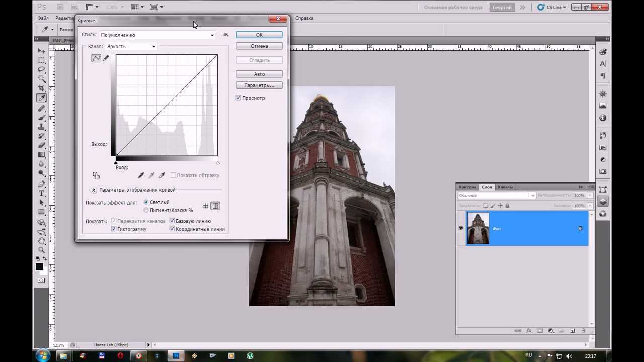Uncheck the Гистограмму checkbox
Screen dimensions: 644x362
click(114, 229)
